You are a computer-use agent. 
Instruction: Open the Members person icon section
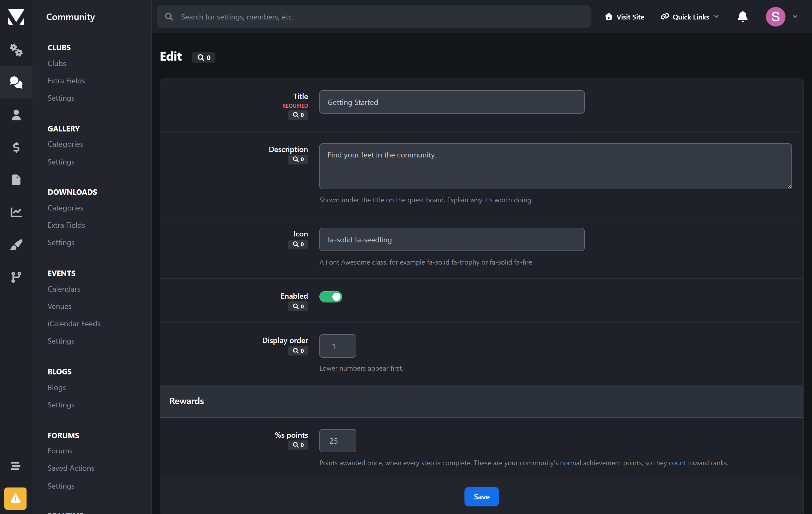click(x=16, y=115)
